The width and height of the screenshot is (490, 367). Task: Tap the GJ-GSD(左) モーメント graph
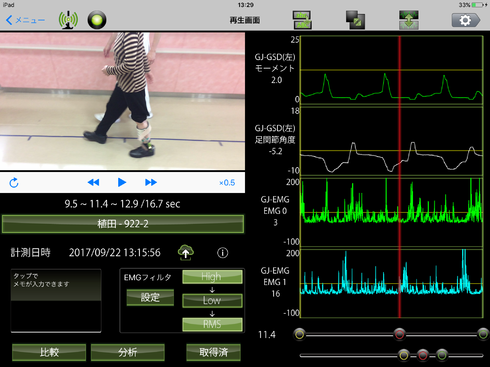392,70
